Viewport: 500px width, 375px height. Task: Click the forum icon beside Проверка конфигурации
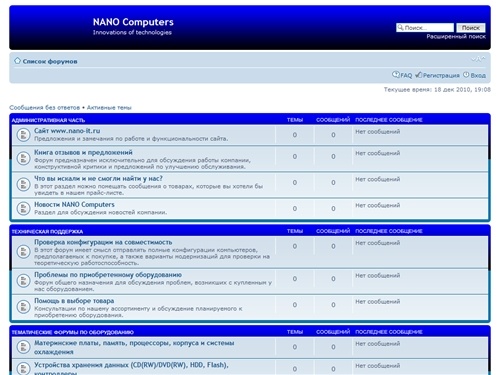click(23, 252)
